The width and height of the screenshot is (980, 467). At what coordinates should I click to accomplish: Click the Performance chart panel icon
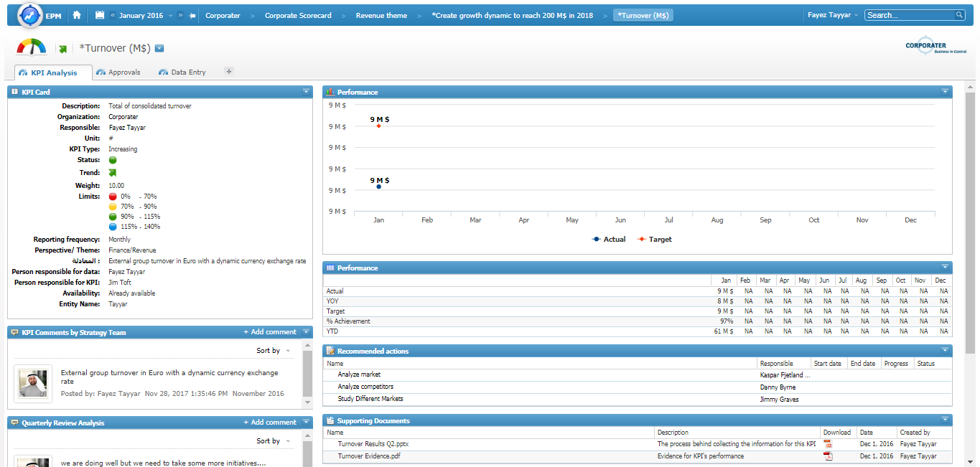tap(330, 92)
